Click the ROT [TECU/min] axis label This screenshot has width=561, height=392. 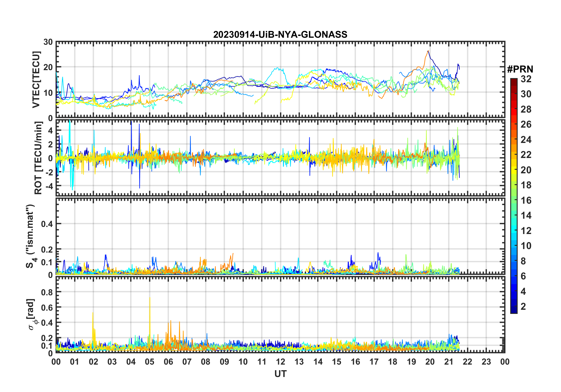coord(38,158)
